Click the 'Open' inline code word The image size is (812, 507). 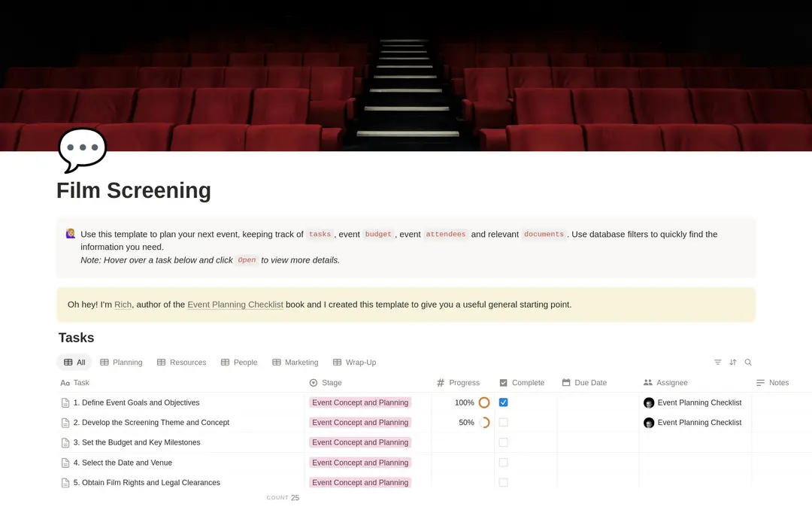247,260
